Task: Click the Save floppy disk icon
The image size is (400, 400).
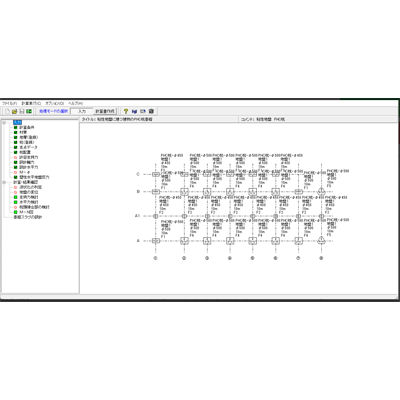Action: tap(22, 111)
